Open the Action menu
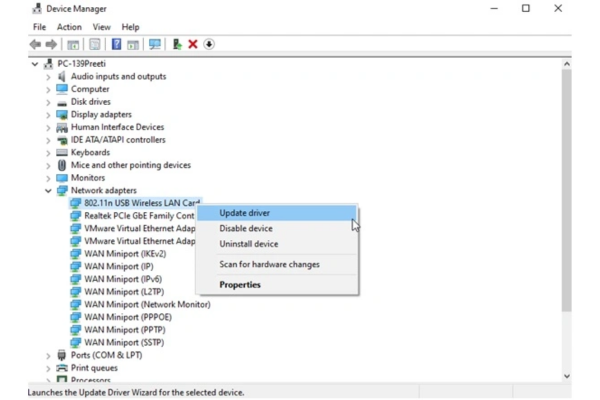 pyautogui.click(x=69, y=27)
